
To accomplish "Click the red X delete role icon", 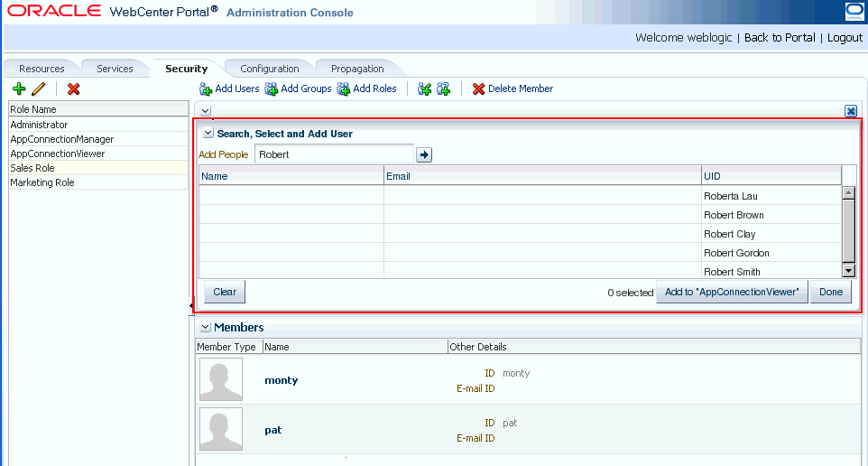I will tap(73, 89).
